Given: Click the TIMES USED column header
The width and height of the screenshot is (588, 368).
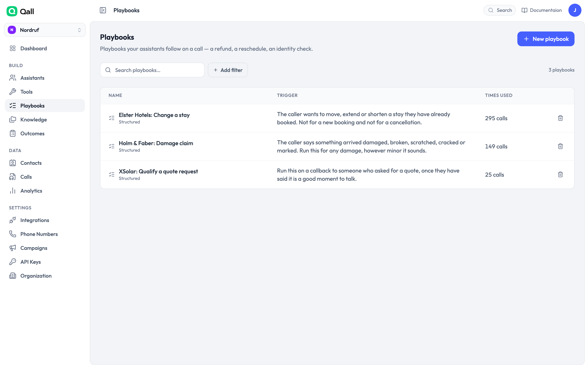Looking at the screenshot, I should click(498, 95).
